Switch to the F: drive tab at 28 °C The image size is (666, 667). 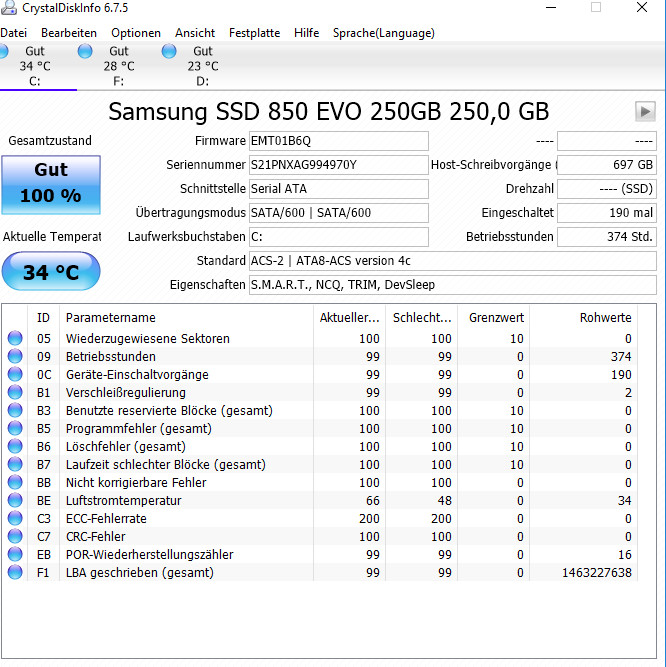tap(119, 66)
